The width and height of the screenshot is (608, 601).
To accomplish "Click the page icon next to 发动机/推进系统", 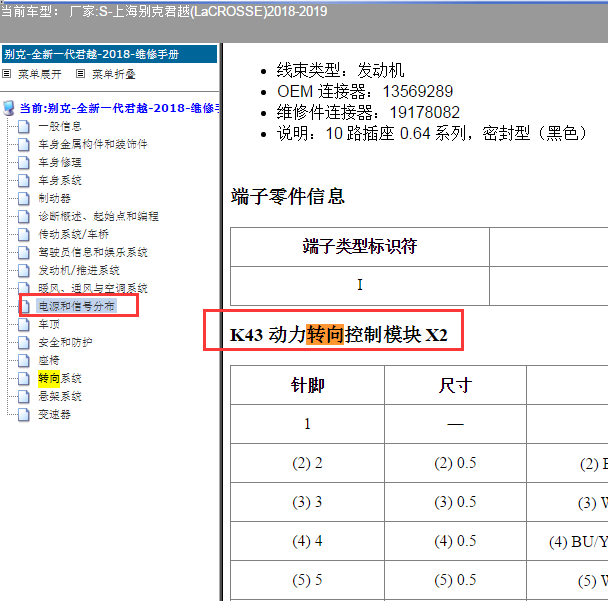I will (x=24, y=270).
